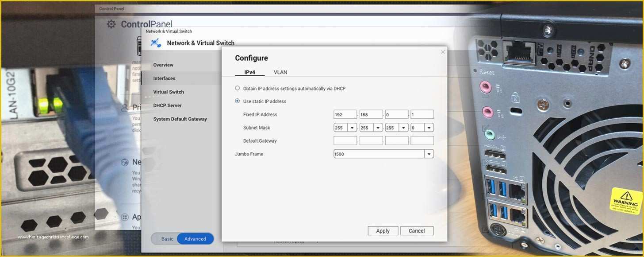Viewport: 644px width, 257px height.
Task: Select Obtain IP address automatically via DHCP
Action: click(238, 88)
